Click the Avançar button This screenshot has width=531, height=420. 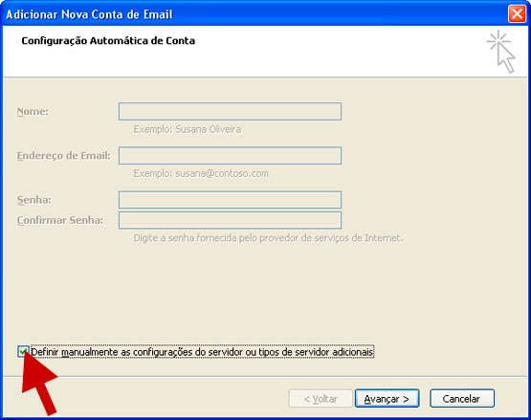(x=387, y=399)
